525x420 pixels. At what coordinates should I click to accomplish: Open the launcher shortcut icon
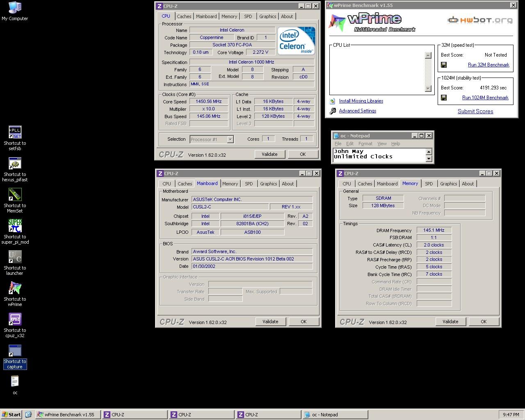(x=15, y=257)
